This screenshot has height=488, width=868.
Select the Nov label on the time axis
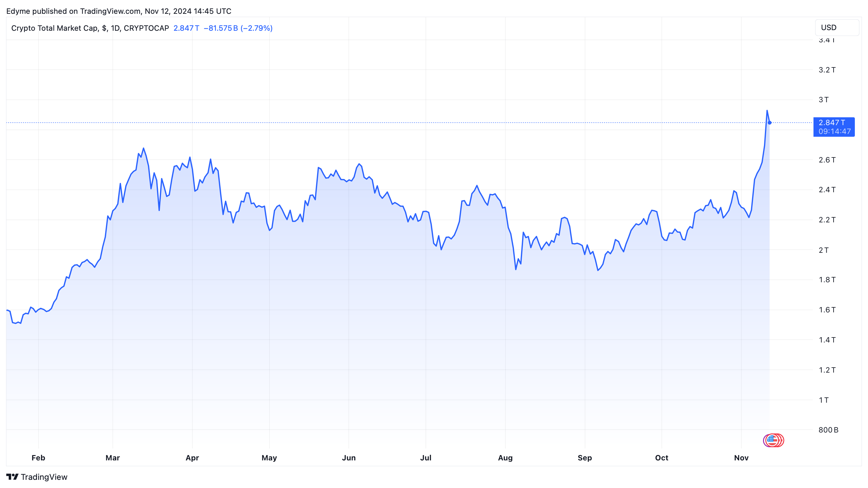click(x=741, y=458)
